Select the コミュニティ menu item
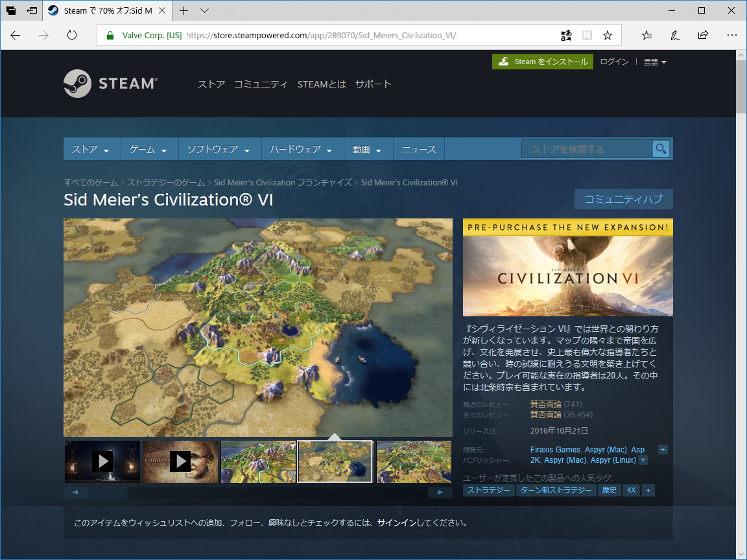This screenshot has height=560, width=747. [261, 84]
